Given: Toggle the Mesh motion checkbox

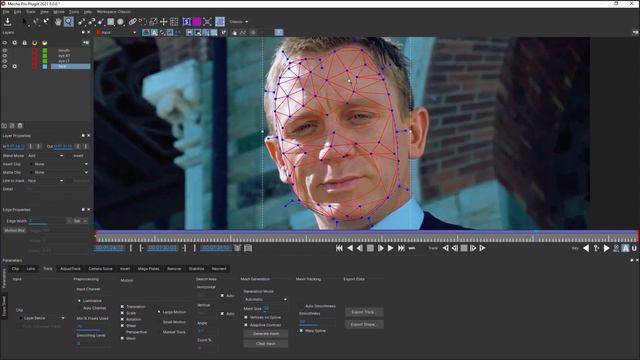Looking at the screenshot, I should click(x=122, y=338).
